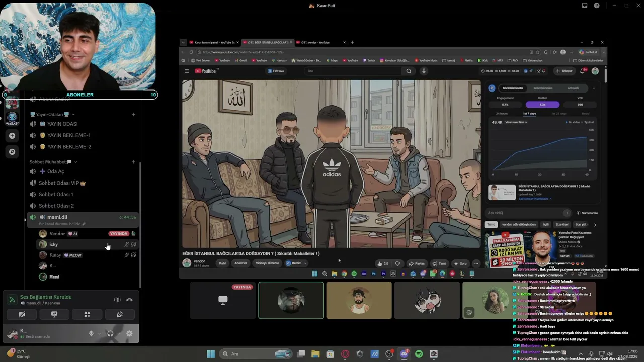
Task: Click the YouTube search magnifier button
Action: click(409, 71)
